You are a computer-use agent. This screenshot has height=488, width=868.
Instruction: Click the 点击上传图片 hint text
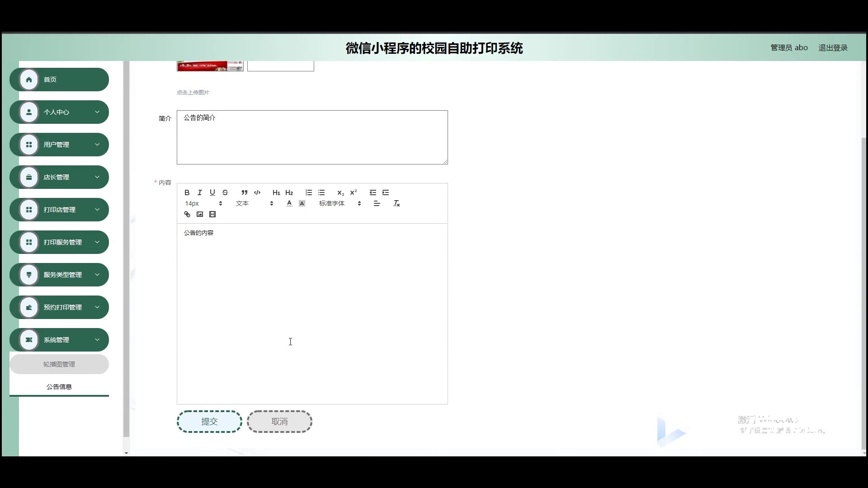193,92
